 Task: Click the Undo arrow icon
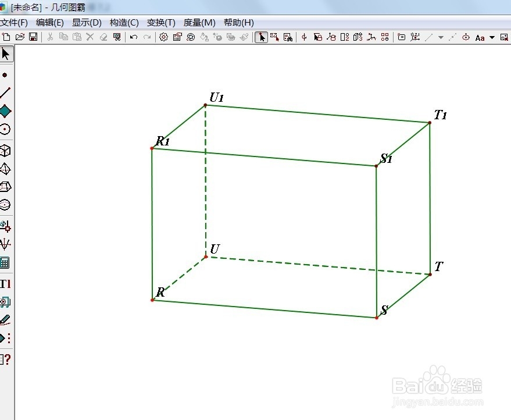coord(134,37)
